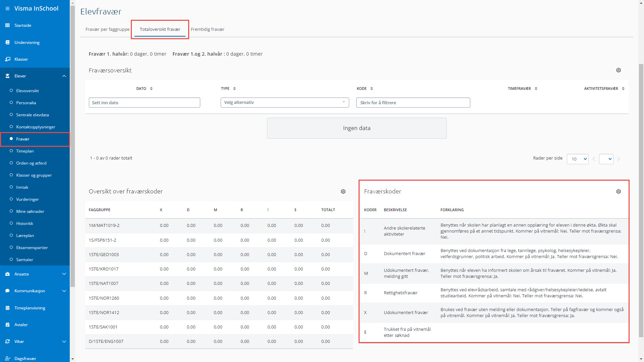Open Mine søknader in sidebar
Viewport: 644px width, 362px height.
tap(30, 212)
